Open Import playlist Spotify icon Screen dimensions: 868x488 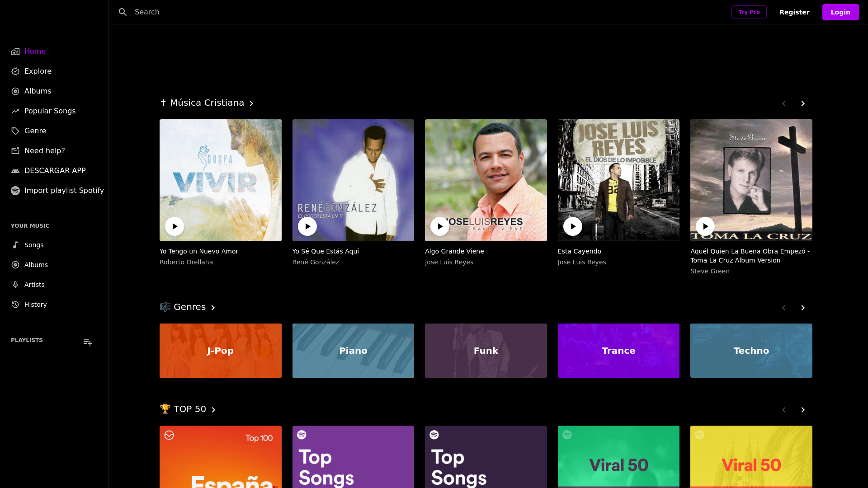pyautogui.click(x=15, y=191)
